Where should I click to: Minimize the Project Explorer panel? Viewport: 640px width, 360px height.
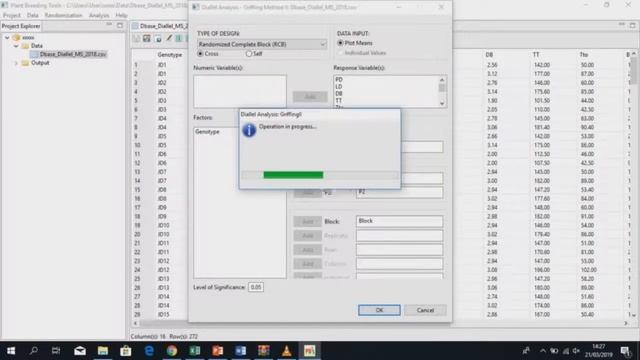[109, 25]
